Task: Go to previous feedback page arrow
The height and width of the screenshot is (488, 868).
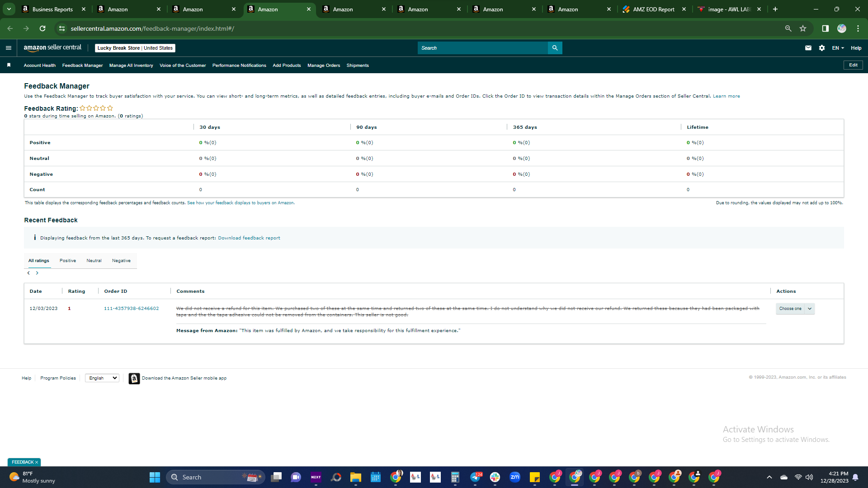Action: (28, 273)
